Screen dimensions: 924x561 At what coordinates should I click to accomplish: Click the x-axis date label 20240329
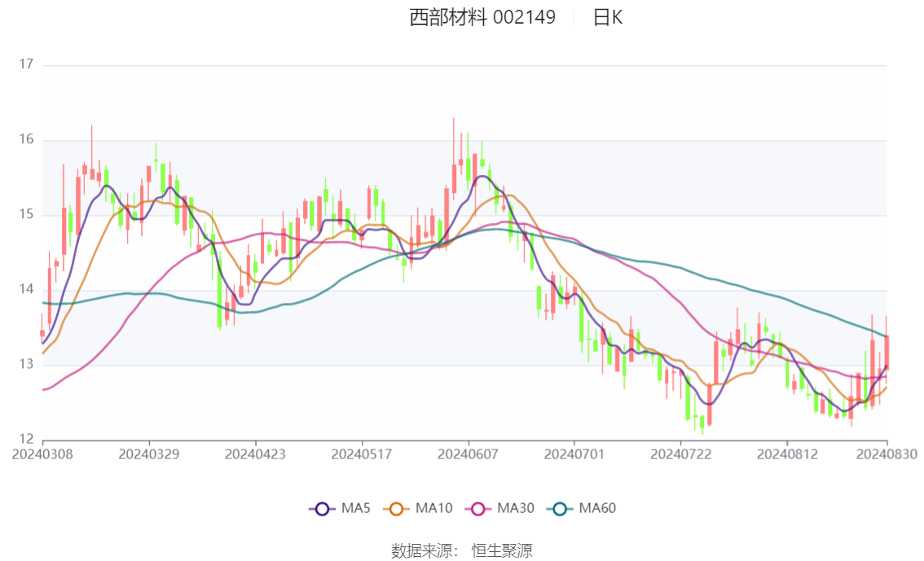click(x=149, y=454)
